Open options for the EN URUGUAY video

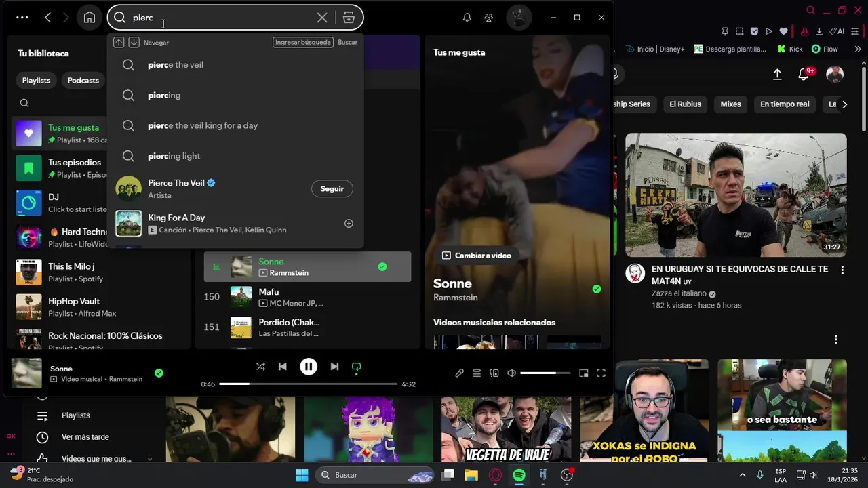point(842,270)
